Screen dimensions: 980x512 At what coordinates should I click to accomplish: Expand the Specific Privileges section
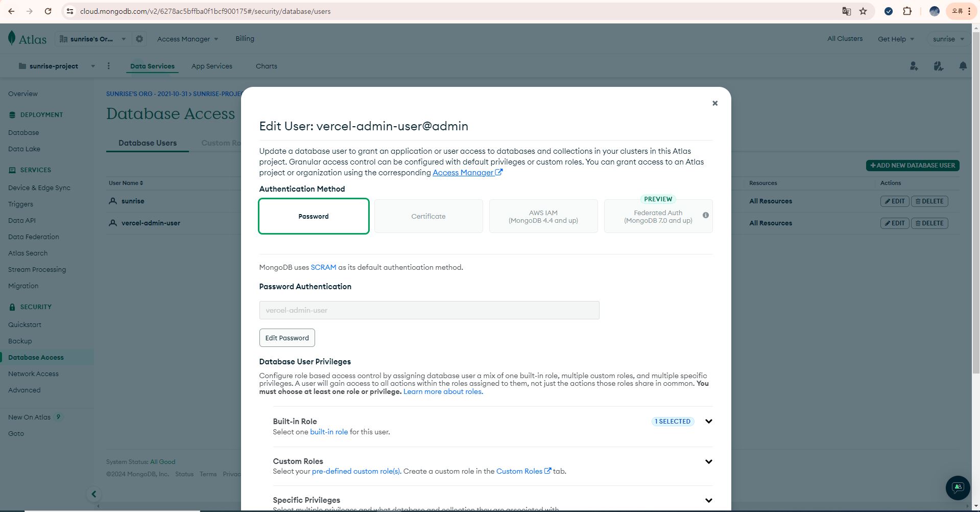point(708,500)
